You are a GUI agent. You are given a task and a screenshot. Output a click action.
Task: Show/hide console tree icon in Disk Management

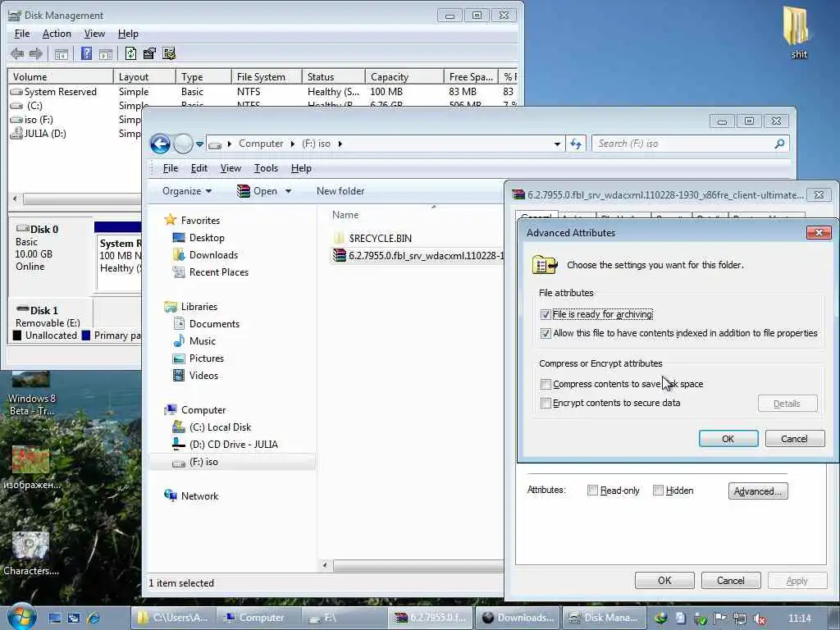click(61, 53)
